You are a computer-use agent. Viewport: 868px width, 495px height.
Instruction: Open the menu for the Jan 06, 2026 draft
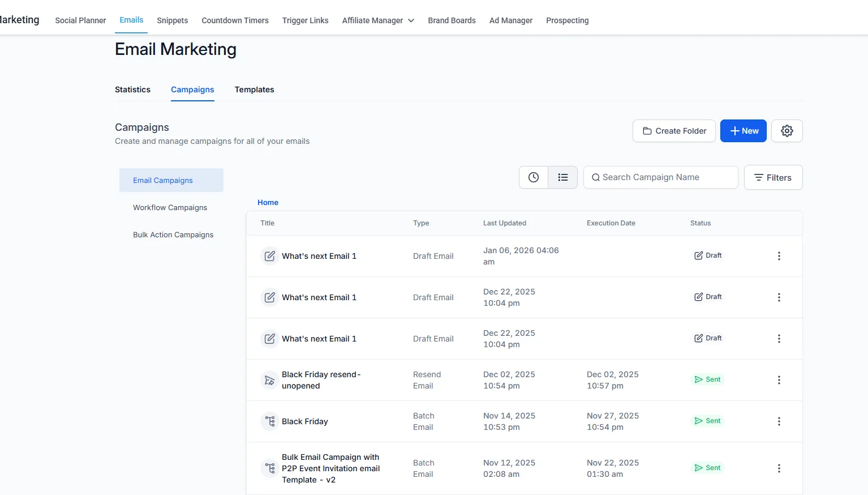point(779,256)
